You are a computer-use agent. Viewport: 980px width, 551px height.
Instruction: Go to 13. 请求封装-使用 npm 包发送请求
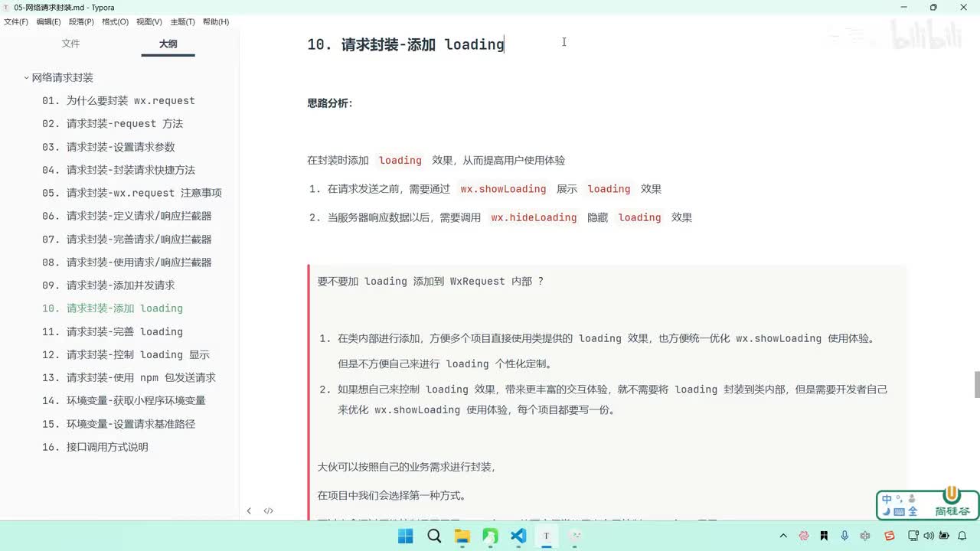129,378
